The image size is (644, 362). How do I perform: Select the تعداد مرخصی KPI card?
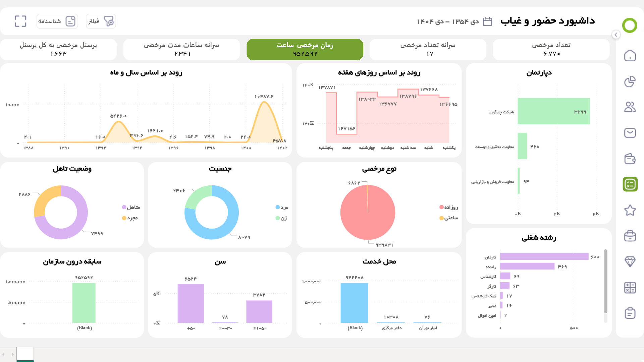tap(551, 49)
